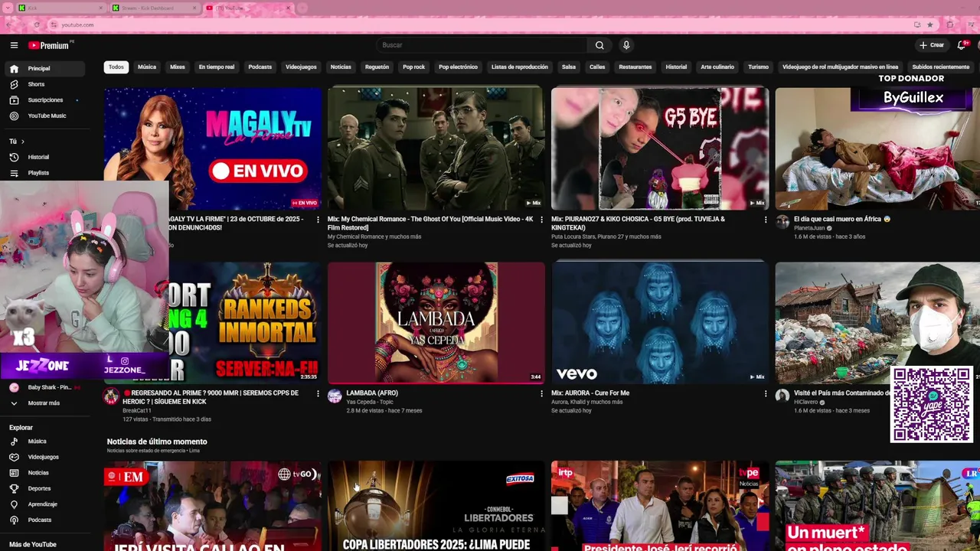
Task: Select the Pop rock filter chip
Action: pos(413,67)
